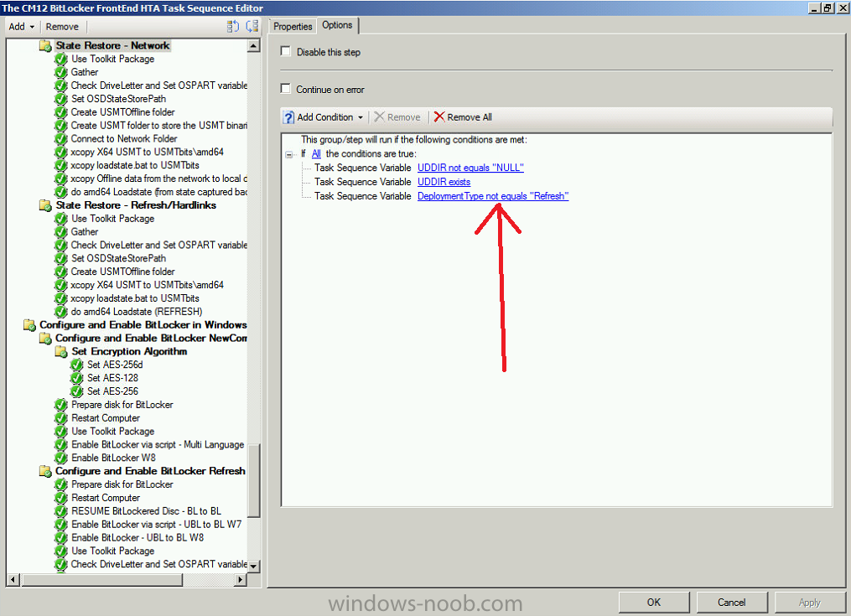851x616 pixels.
Task: Collapse the If All conditions tree node
Action: coord(288,155)
